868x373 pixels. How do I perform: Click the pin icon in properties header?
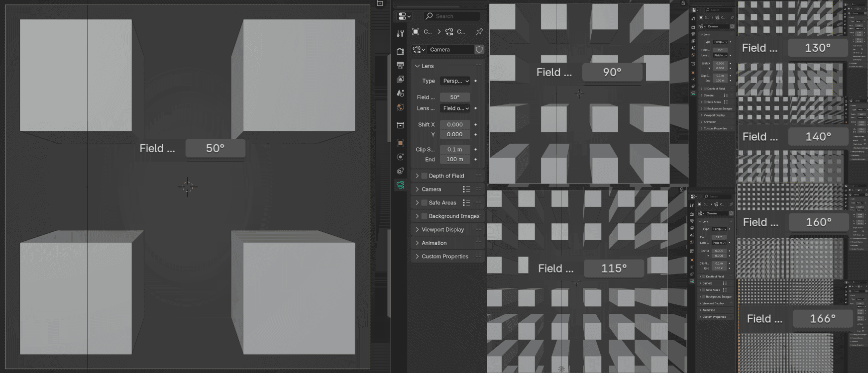coord(479,31)
